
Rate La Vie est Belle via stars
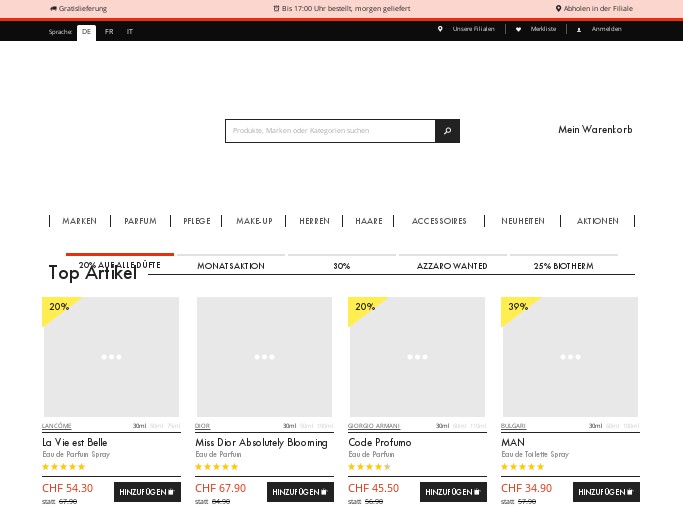click(x=64, y=467)
